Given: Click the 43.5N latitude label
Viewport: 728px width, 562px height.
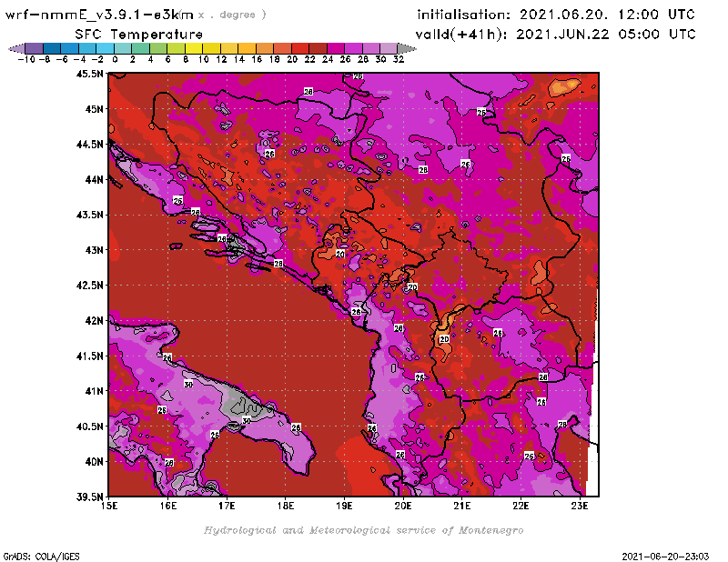Looking at the screenshot, I should (x=89, y=215).
